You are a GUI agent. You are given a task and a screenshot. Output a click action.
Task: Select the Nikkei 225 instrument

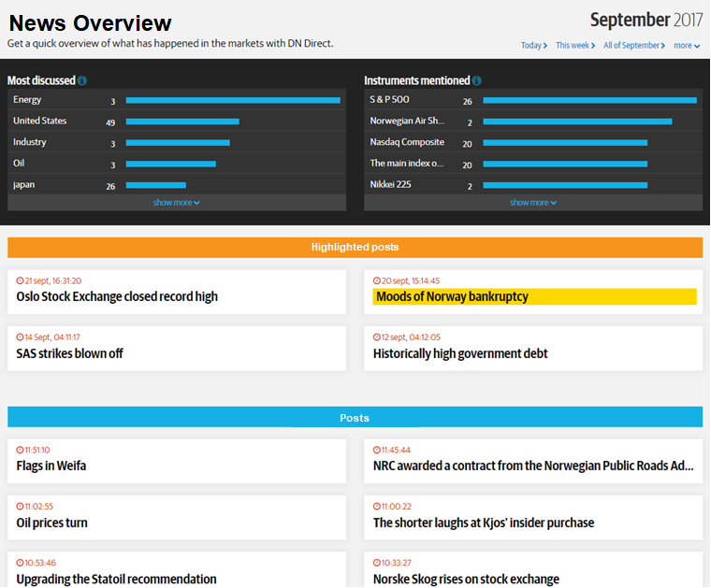coord(533,185)
